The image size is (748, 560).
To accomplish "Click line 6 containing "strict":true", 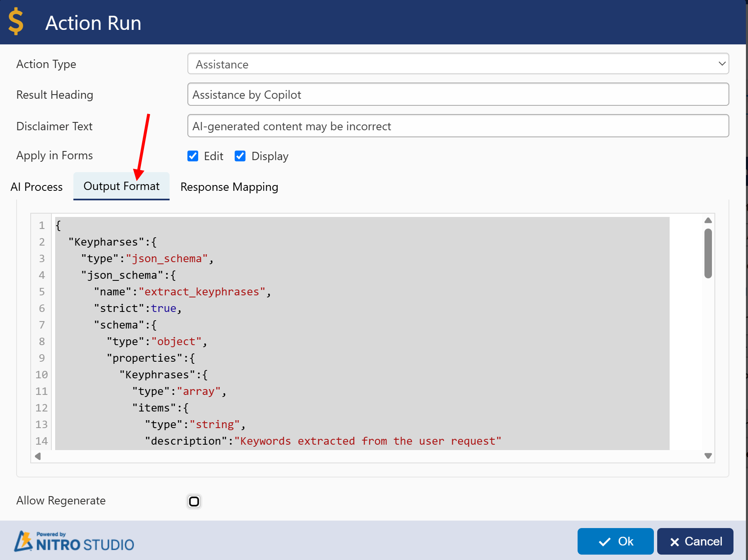I will pyautogui.click(x=138, y=308).
